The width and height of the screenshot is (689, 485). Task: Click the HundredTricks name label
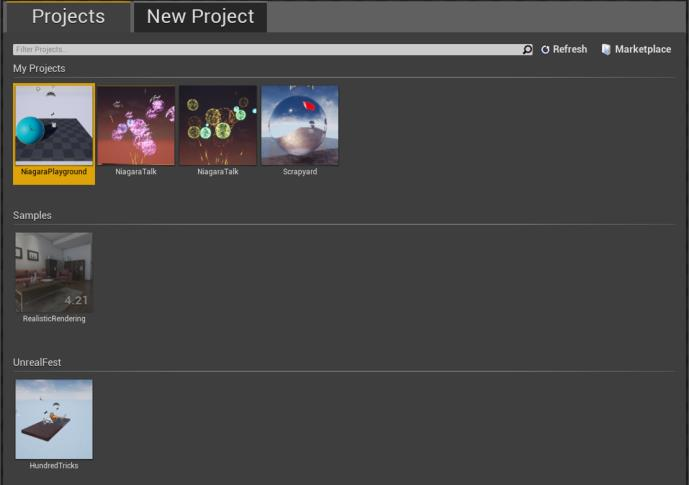point(54,466)
